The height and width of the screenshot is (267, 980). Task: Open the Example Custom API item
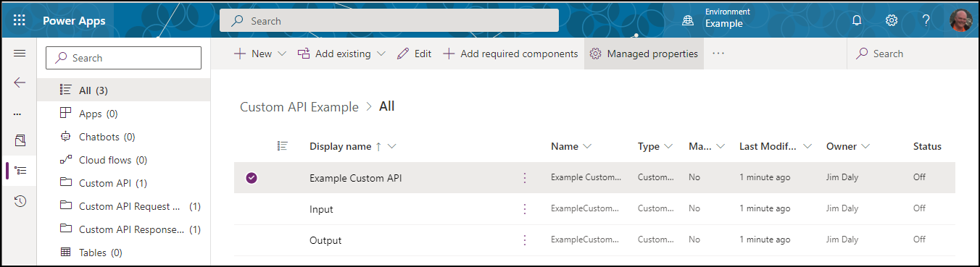coord(355,178)
